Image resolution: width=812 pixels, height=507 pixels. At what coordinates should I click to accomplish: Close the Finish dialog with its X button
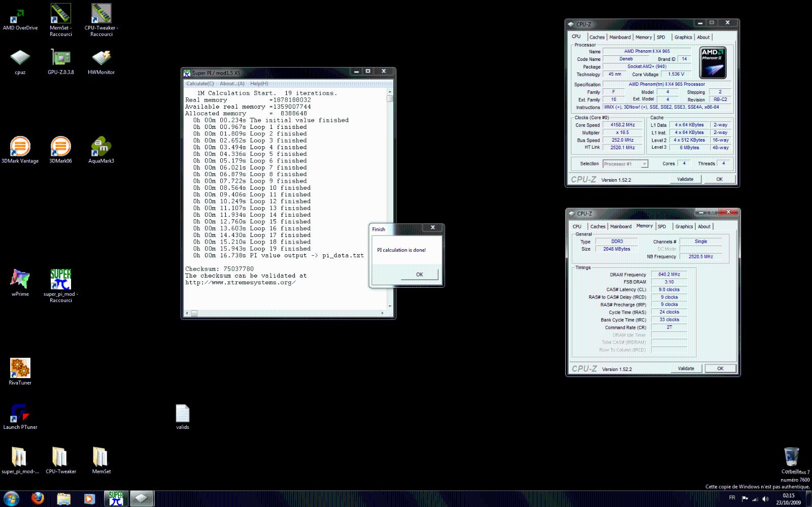433,227
